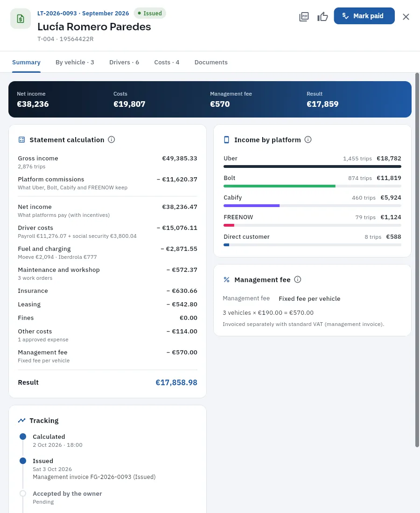Select statement number LT-2026-0093 · September 2026
This screenshot has height=513, width=420.
point(83,14)
